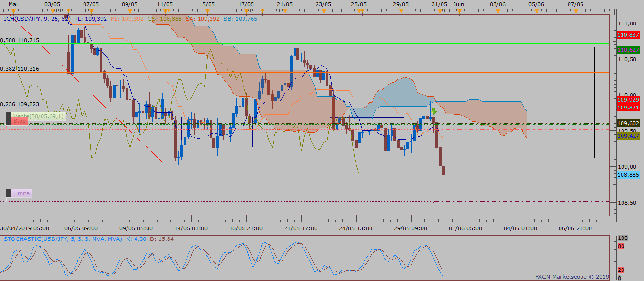Click the orange event marker under 07/05
Image resolution: width=644 pixels, height=281 pixels.
click(x=91, y=11)
